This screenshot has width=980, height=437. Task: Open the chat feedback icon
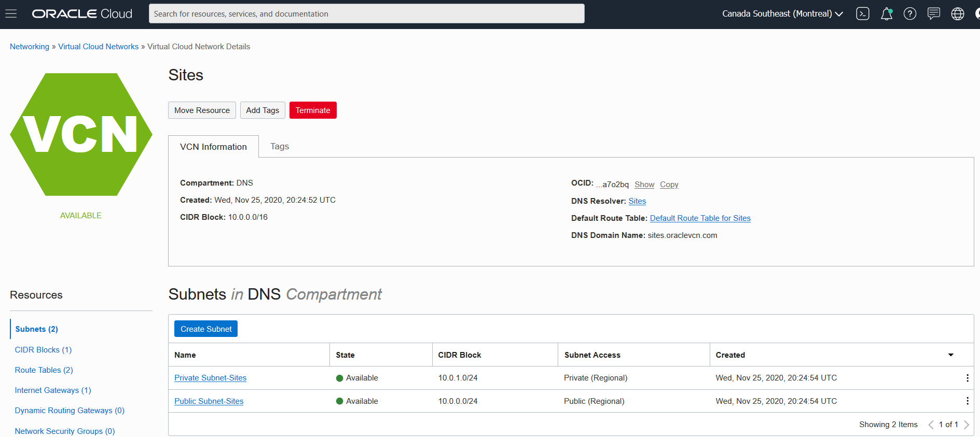[933, 14]
